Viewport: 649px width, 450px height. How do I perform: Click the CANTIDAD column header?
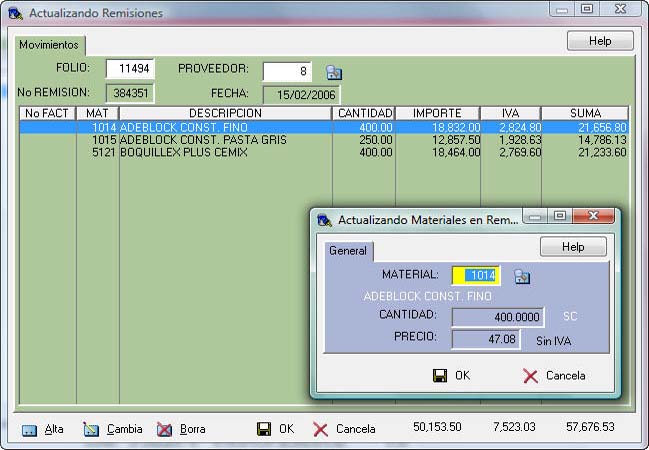click(x=364, y=113)
